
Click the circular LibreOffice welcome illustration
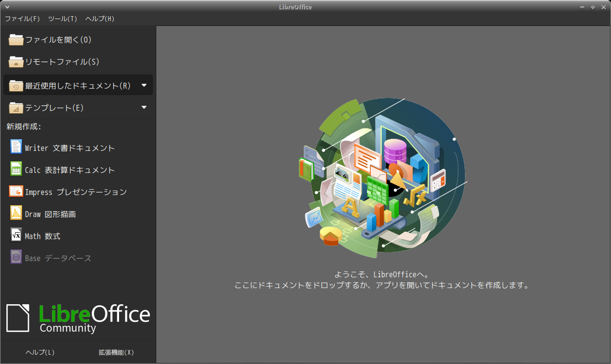pyautogui.click(x=384, y=177)
